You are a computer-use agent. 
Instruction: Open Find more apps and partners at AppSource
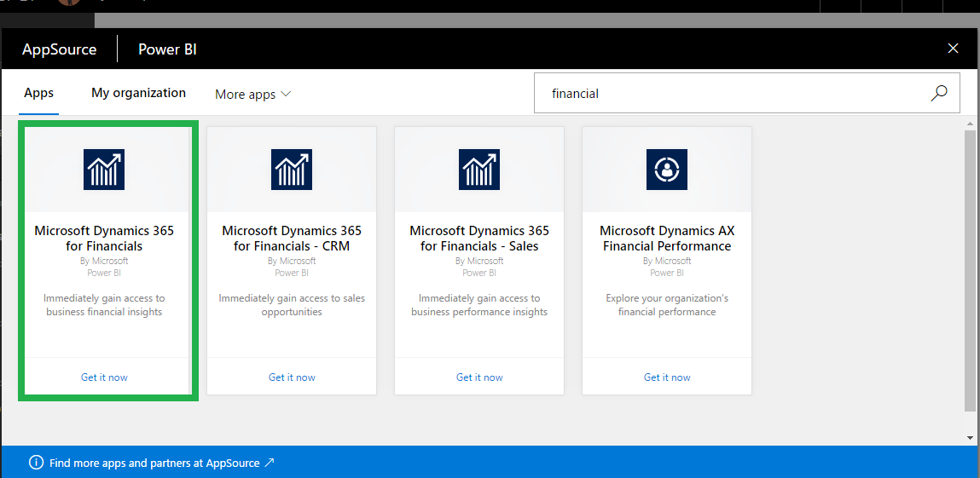click(162, 463)
